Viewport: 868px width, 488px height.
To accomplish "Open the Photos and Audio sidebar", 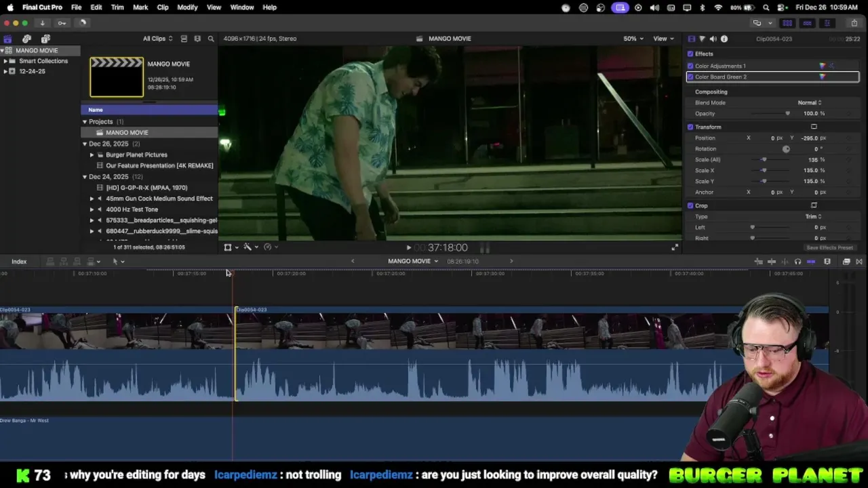I will (x=26, y=39).
